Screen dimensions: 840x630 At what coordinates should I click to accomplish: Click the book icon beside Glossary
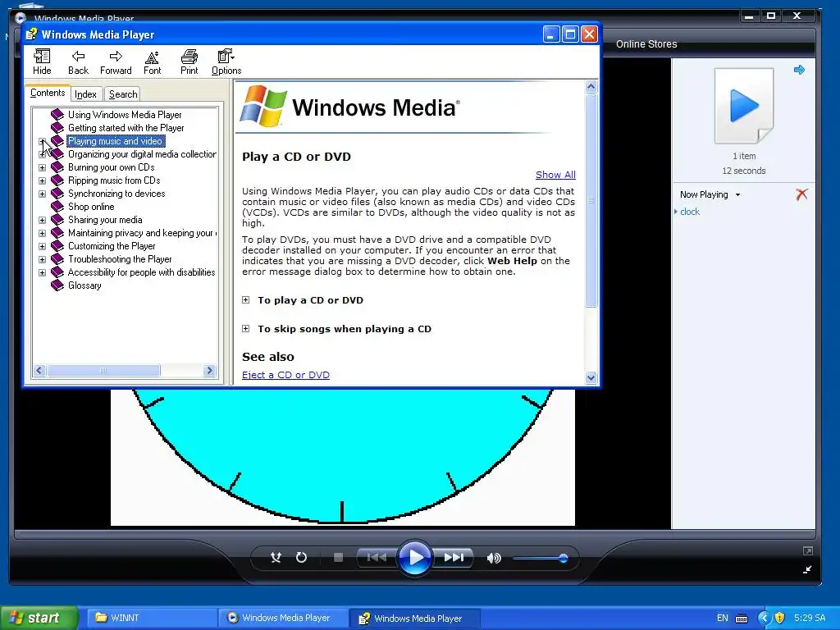coord(57,285)
